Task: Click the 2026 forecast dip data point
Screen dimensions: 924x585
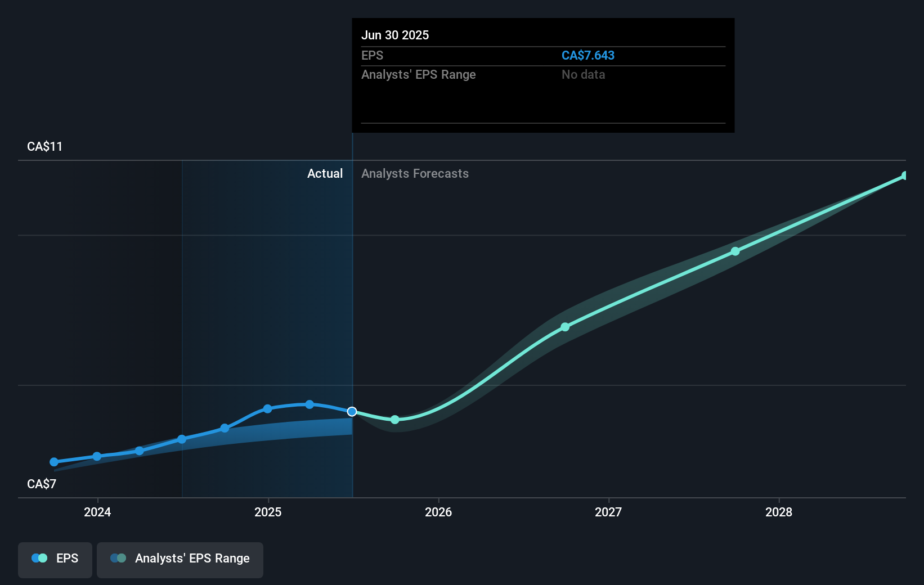Action: pos(395,419)
